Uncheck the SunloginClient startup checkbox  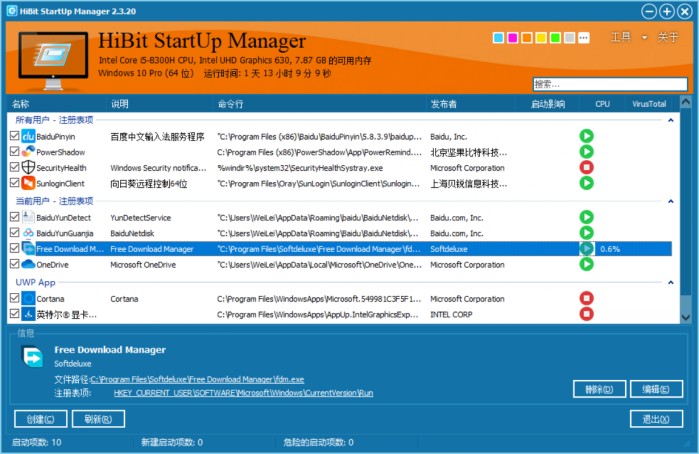pyautogui.click(x=14, y=183)
